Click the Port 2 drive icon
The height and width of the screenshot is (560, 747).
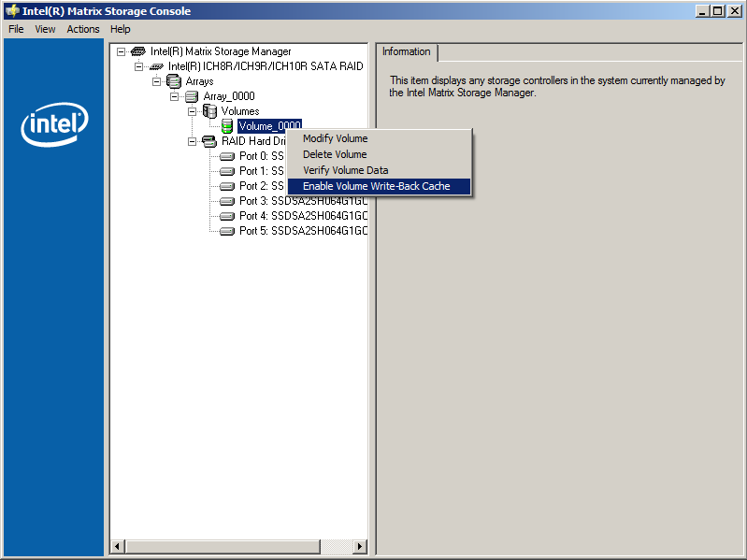pos(227,186)
